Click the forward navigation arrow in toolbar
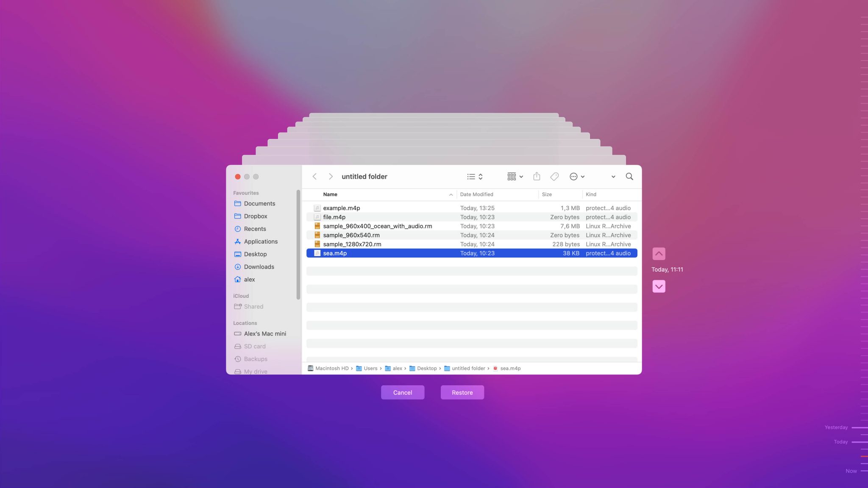 pos(330,176)
